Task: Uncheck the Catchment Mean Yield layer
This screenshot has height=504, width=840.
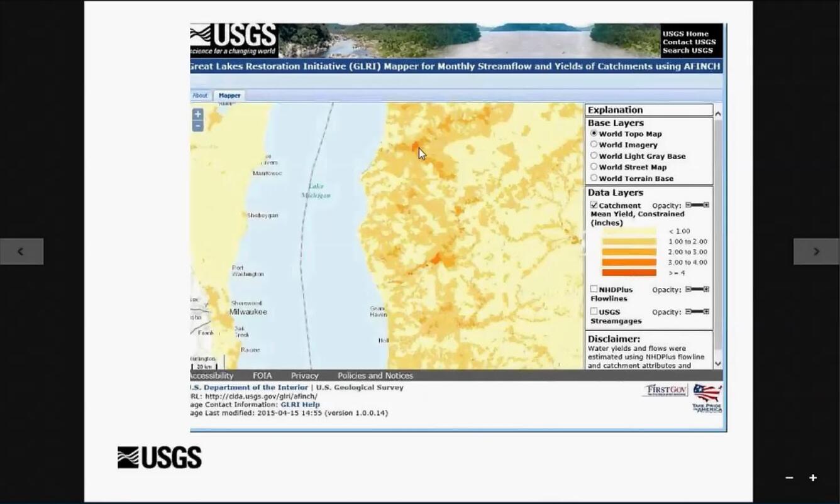Action: click(x=594, y=205)
